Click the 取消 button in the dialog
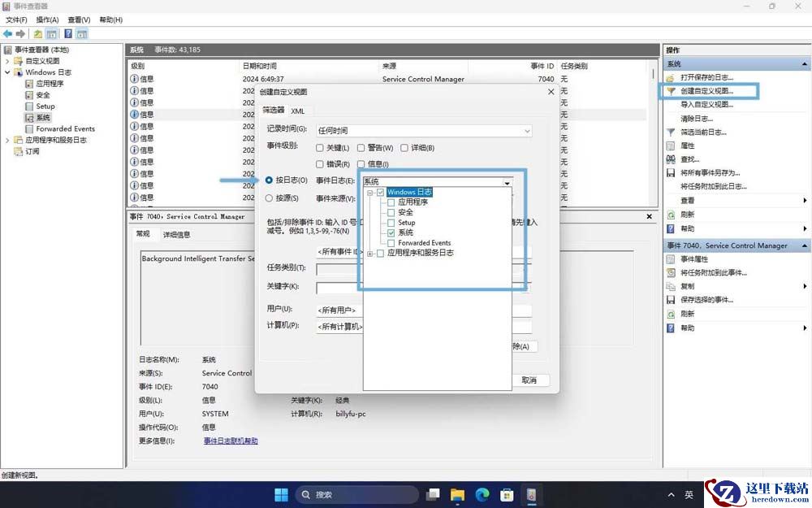 (529, 380)
